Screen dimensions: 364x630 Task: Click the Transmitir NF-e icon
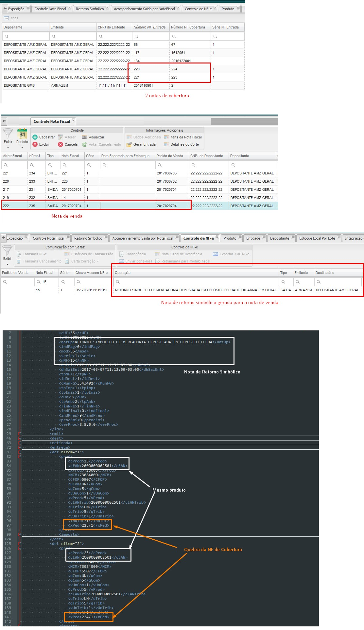tap(19, 254)
